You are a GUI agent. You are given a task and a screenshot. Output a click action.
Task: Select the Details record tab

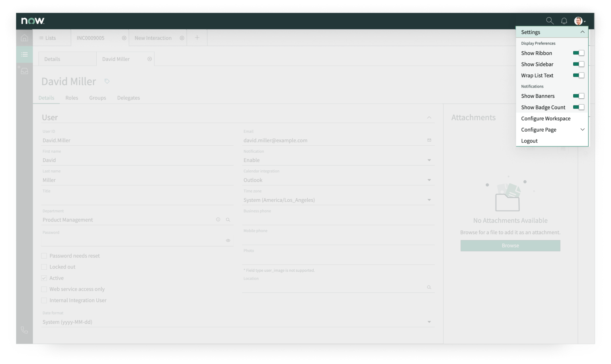point(46,98)
